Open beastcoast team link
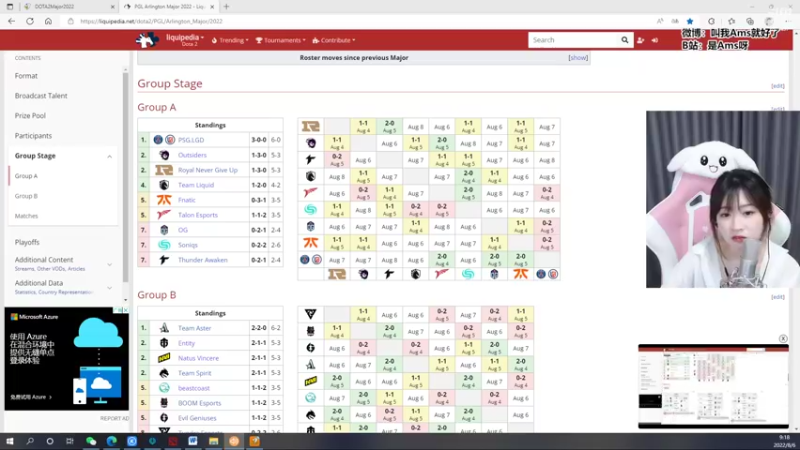This screenshot has width=800, height=450. point(194,388)
